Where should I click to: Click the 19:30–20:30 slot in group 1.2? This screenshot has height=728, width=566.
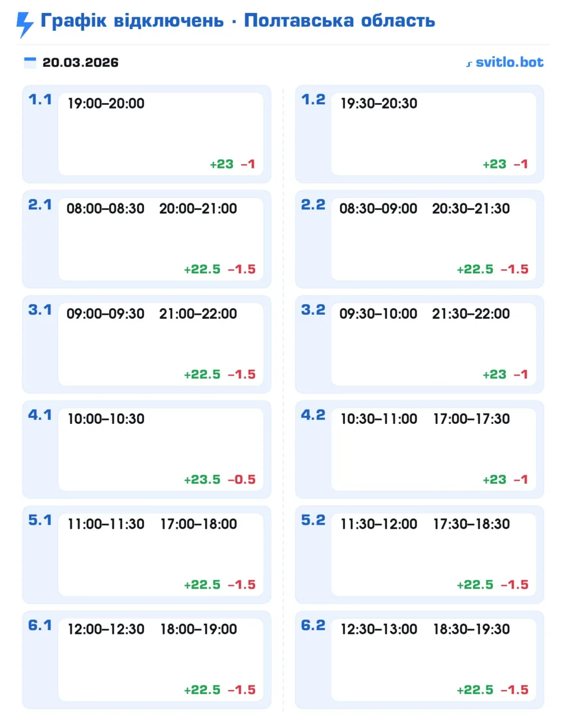tap(379, 104)
